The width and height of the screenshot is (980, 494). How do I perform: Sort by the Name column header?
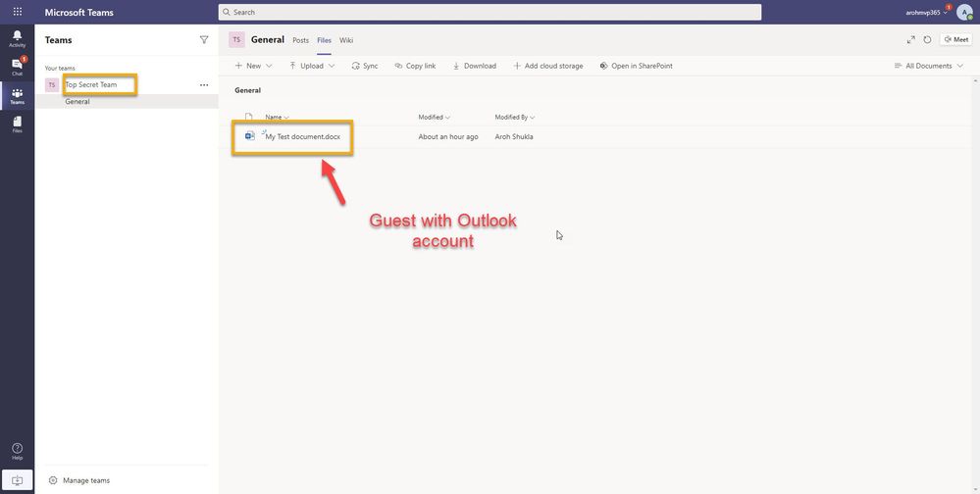[277, 117]
